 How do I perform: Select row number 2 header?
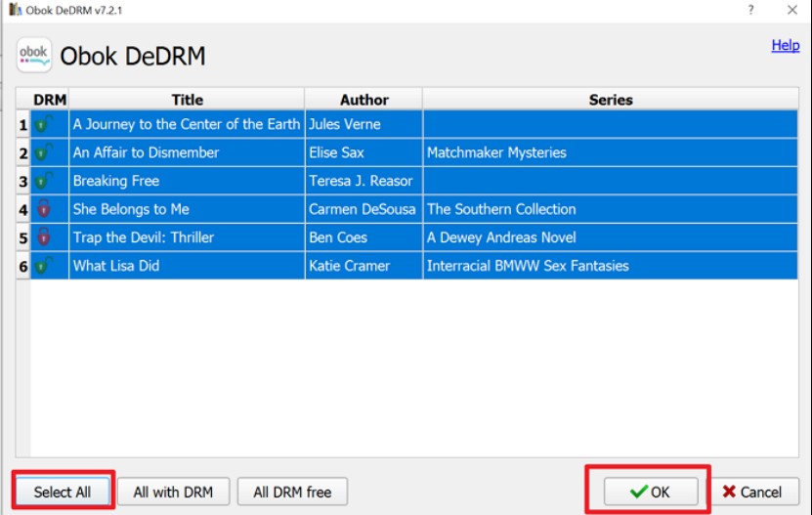coord(22,152)
